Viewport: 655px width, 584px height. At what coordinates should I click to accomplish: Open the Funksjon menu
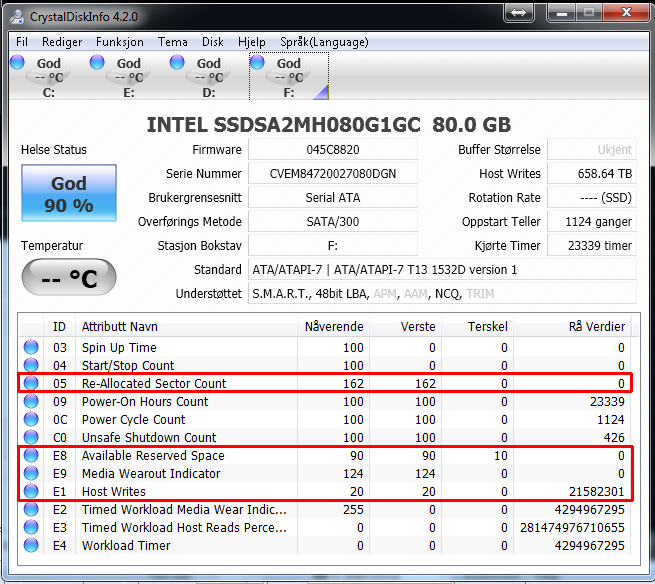coord(119,42)
